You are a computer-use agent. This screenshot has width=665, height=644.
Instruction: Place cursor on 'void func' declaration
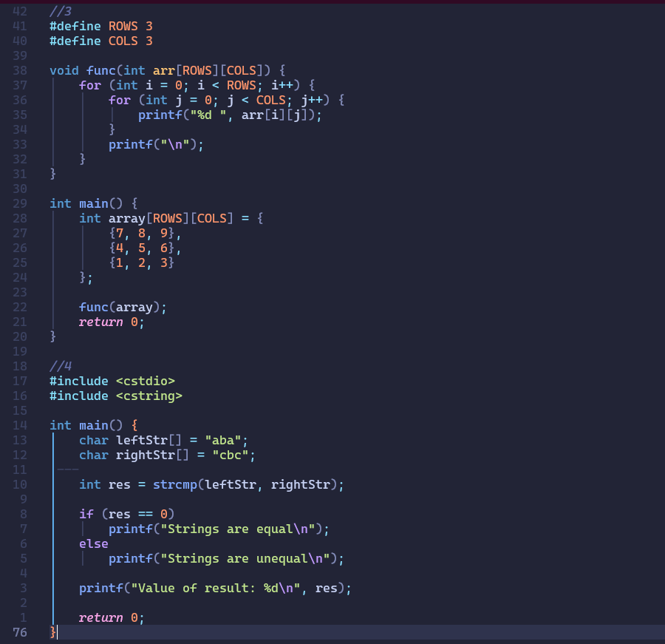pos(168,70)
